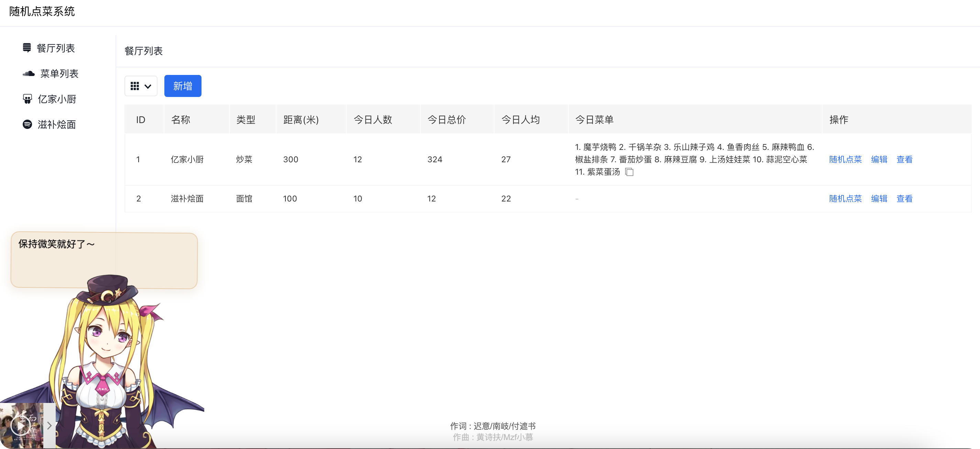
Task: Click 编辑 for 滋补烩面 row
Action: point(879,199)
